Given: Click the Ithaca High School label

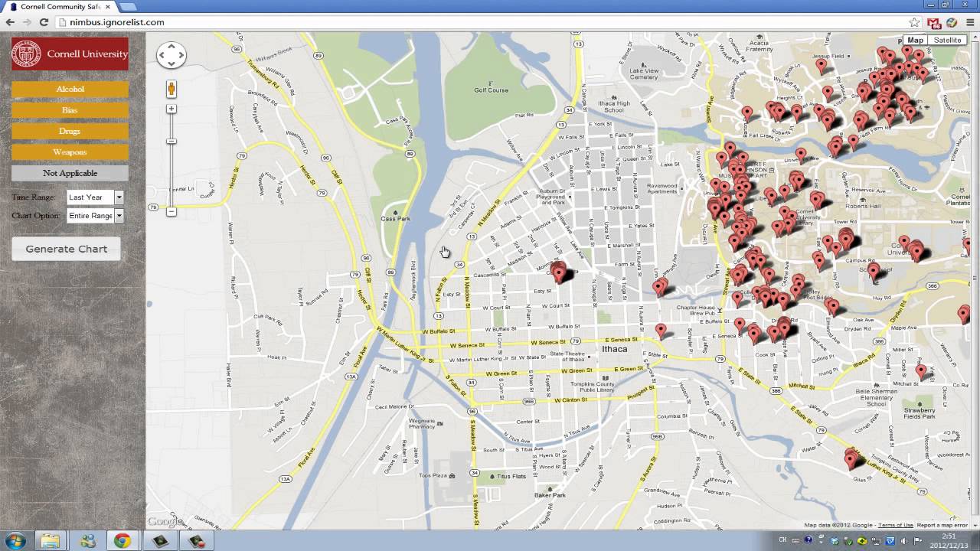Looking at the screenshot, I should (612, 107).
